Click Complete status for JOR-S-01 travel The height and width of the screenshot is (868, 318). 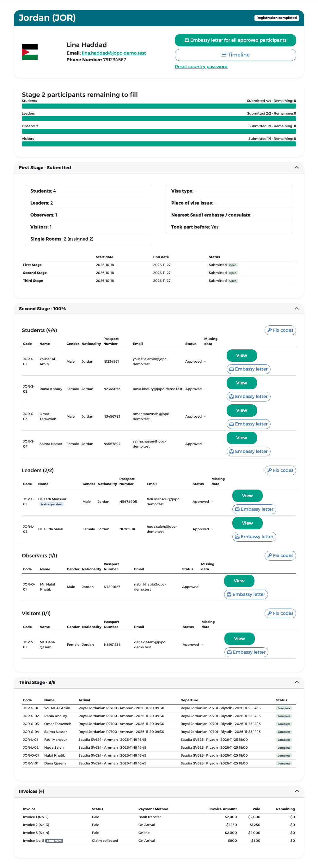pyautogui.click(x=284, y=708)
